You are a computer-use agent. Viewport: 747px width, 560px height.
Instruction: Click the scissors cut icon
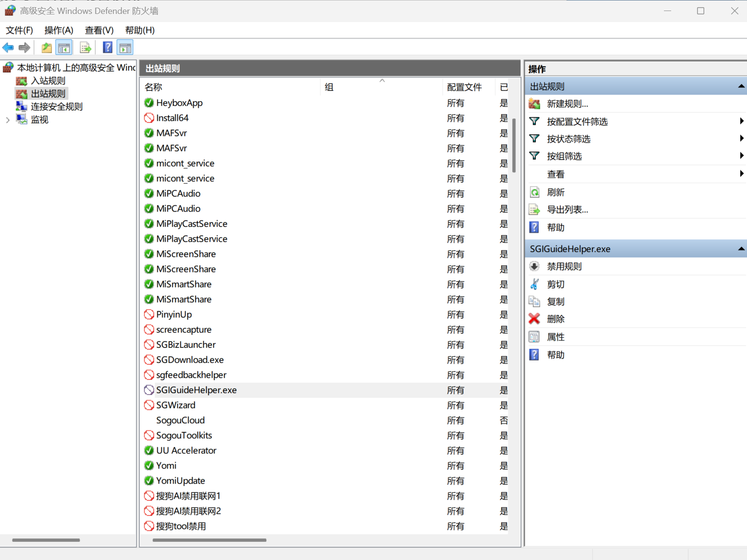point(534,284)
